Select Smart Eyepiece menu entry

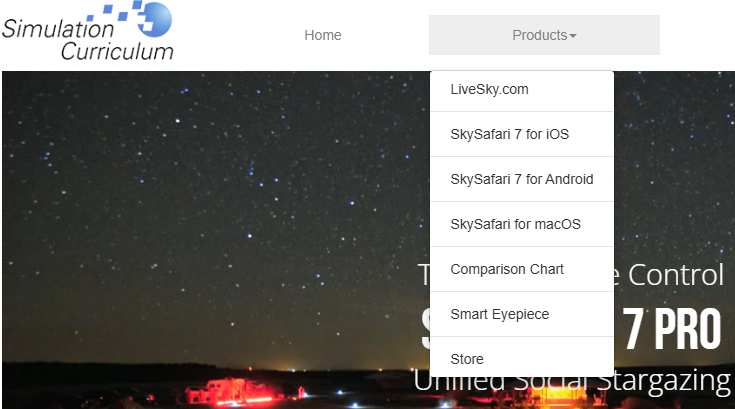pos(522,314)
